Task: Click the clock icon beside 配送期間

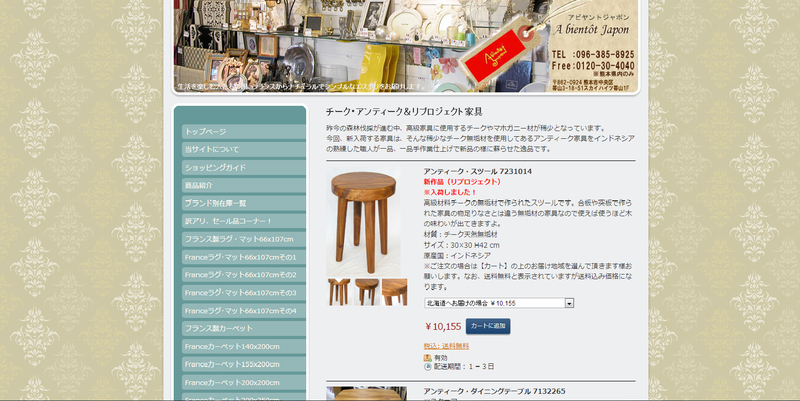Action: point(428,367)
